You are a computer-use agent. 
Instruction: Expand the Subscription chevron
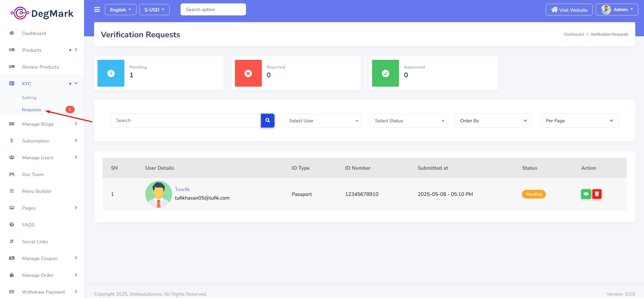coord(76,140)
